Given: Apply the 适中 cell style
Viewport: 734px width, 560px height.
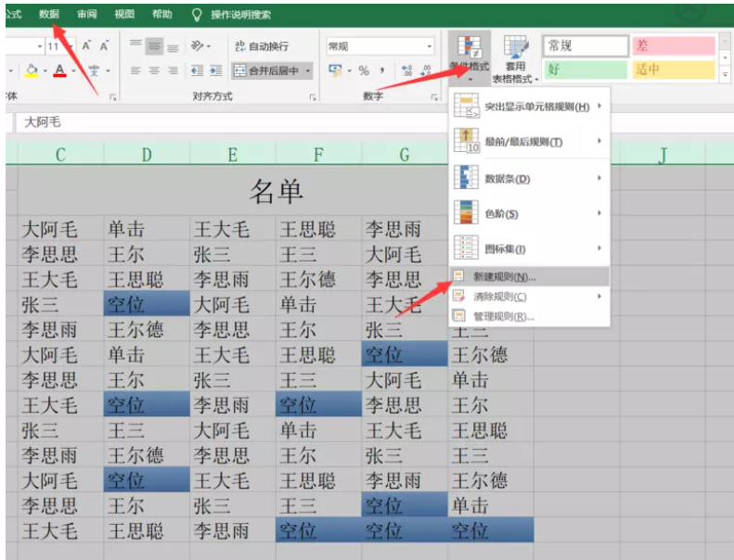Looking at the screenshot, I should pos(674,70).
